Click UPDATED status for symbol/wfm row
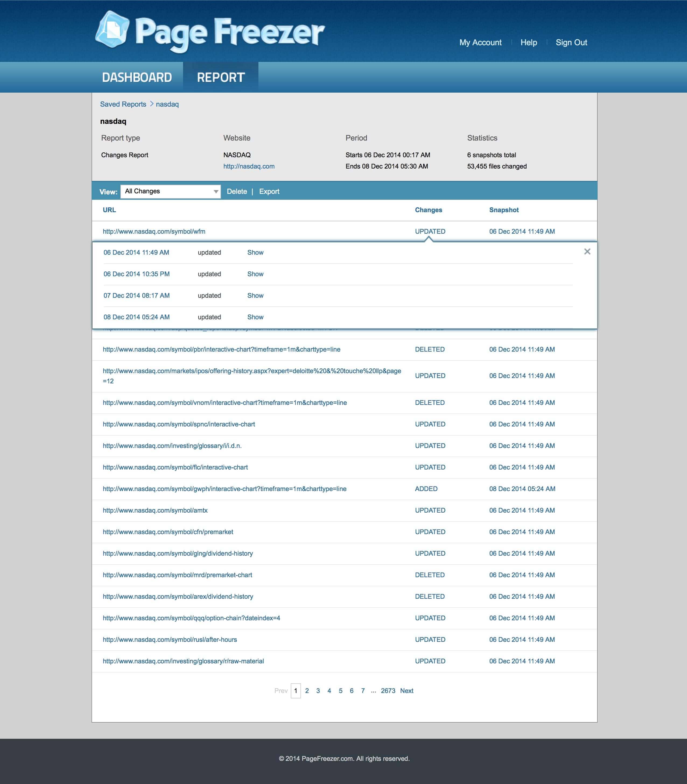This screenshot has width=687, height=784. pyautogui.click(x=430, y=232)
